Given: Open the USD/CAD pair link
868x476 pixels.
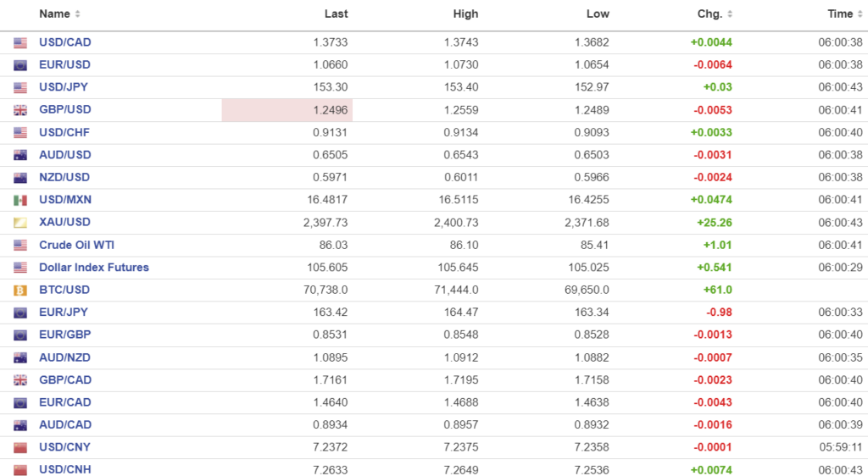Looking at the screenshot, I should pyautogui.click(x=64, y=42).
